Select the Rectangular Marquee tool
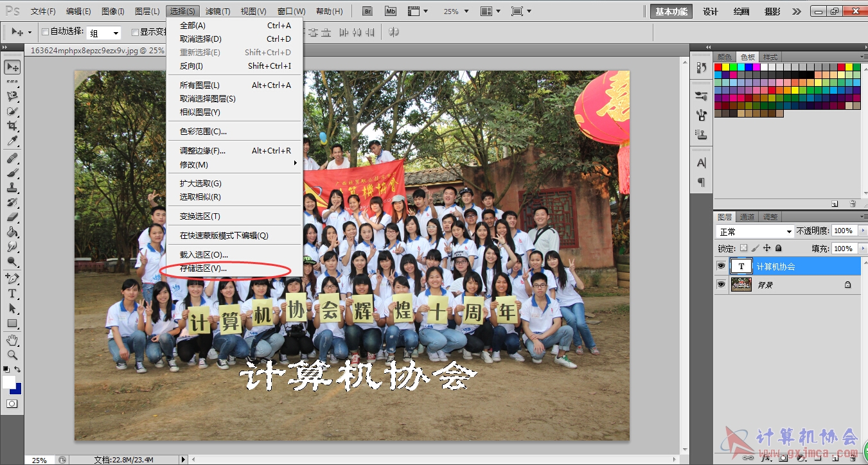868x465 pixels. (x=12, y=82)
